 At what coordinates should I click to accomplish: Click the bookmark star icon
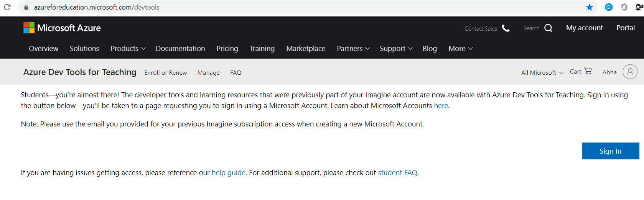590,7
